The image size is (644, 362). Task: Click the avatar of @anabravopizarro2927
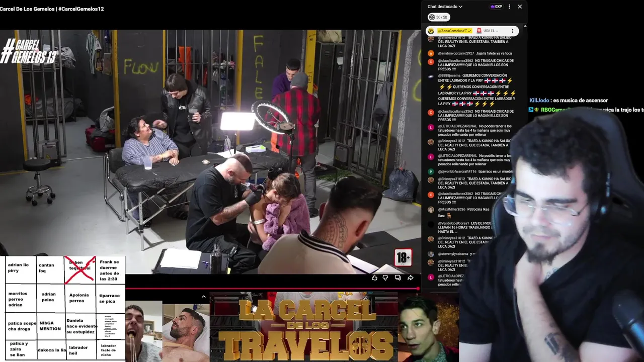point(431,53)
